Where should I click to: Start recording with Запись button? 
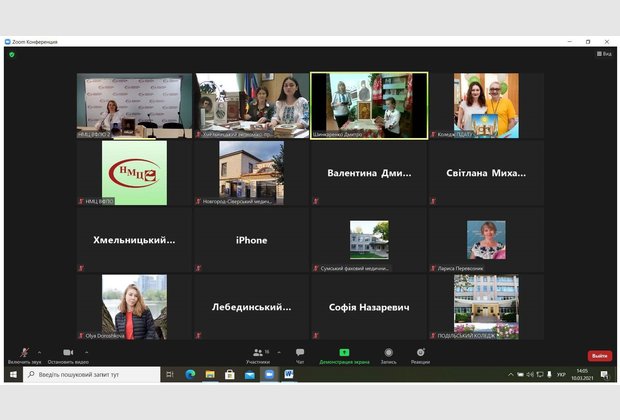tap(388, 355)
